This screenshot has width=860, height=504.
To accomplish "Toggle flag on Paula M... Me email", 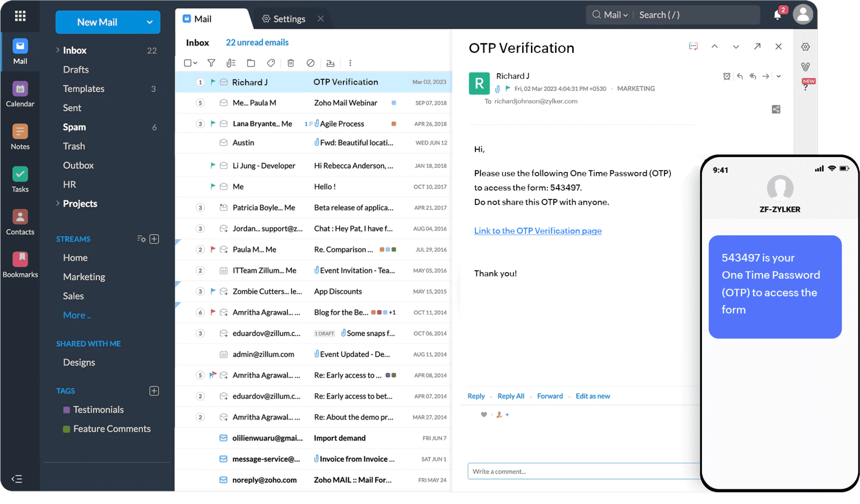I will click(x=213, y=249).
